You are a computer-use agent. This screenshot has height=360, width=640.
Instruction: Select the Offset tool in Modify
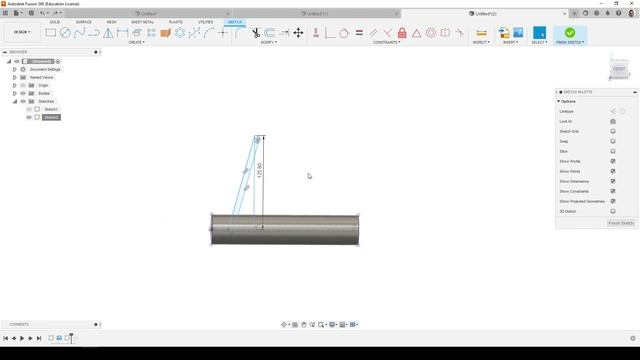tap(270, 33)
